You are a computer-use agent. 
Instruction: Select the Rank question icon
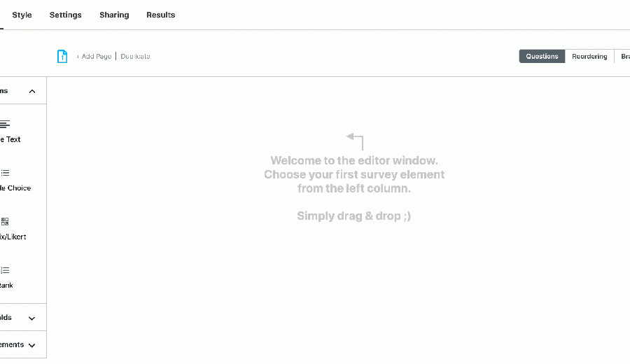click(x=5, y=270)
